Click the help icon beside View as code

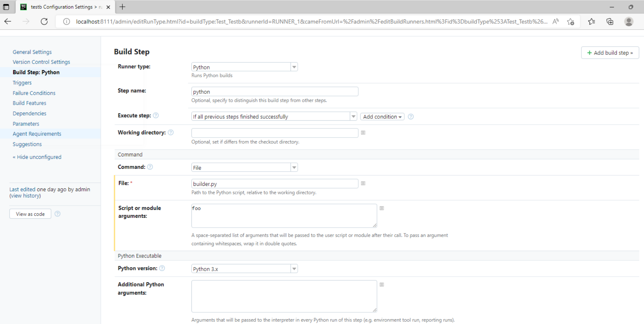tap(58, 214)
